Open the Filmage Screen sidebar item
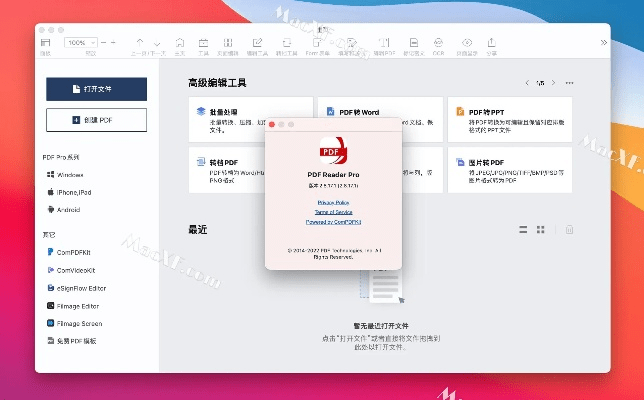 pyautogui.click(x=74, y=324)
